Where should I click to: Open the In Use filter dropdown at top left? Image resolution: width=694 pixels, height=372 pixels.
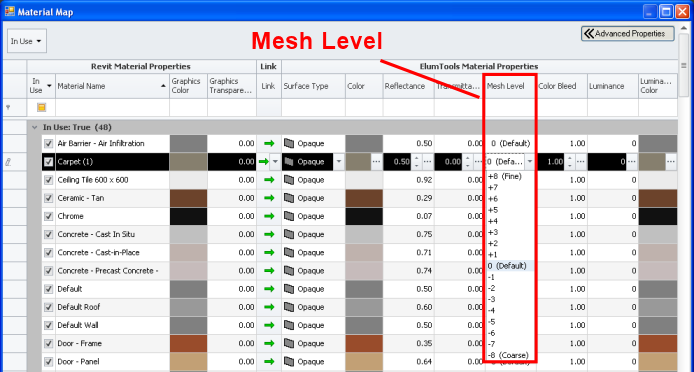[27, 41]
